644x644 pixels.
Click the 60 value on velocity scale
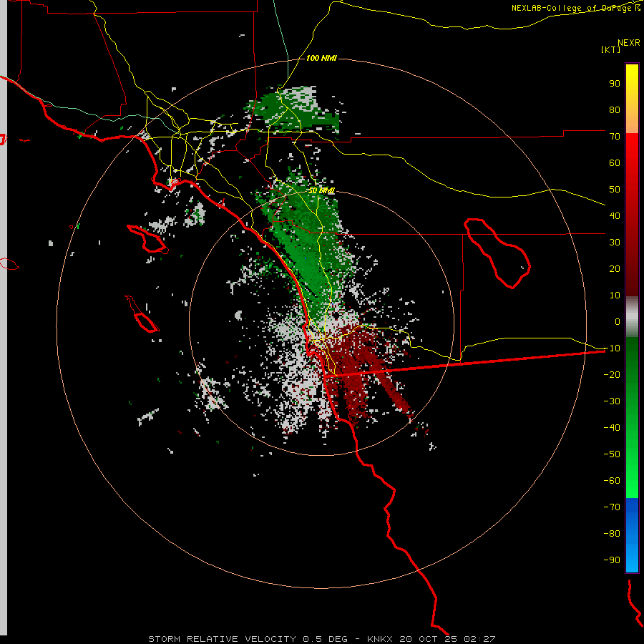tap(615, 162)
